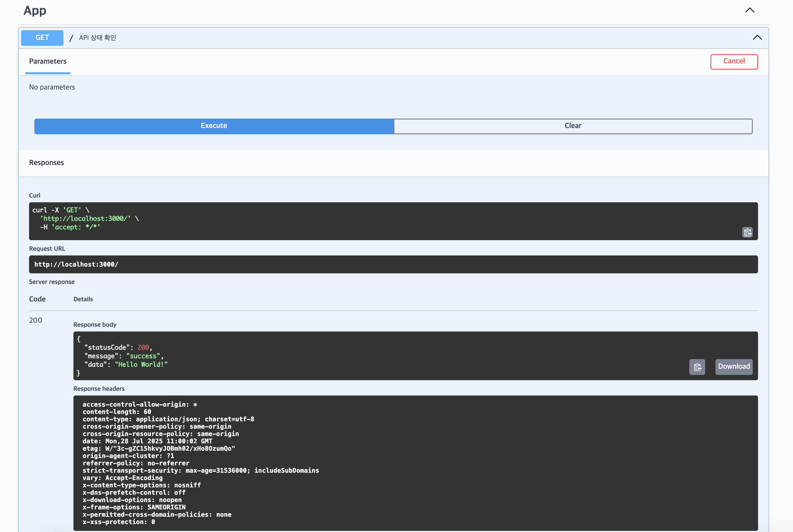Click the 200 response code

[36, 320]
